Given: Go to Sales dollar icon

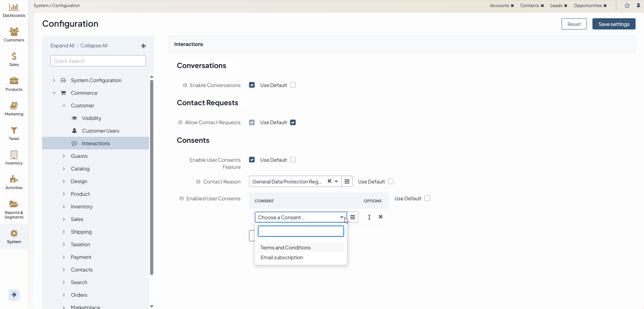Looking at the screenshot, I should (14, 56).
